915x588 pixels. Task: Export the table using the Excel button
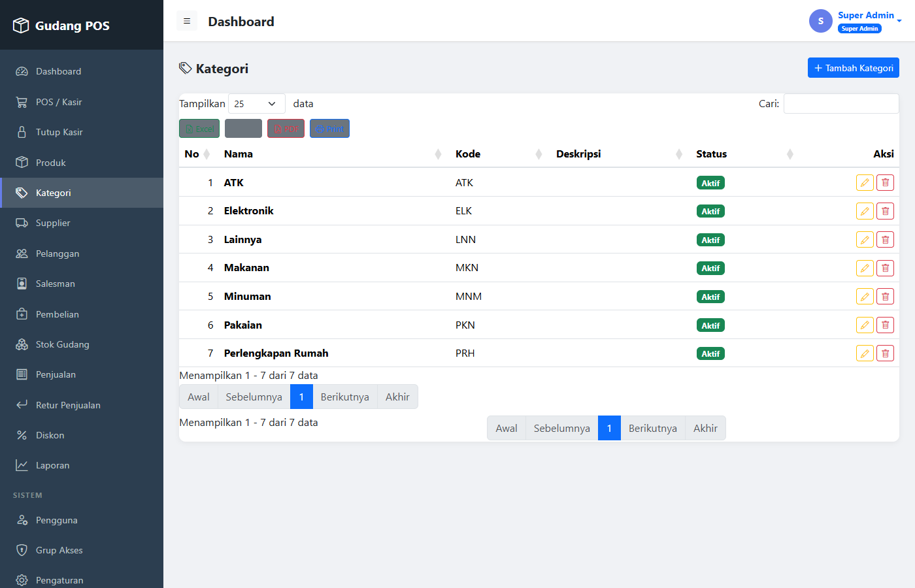pos(199,129)
